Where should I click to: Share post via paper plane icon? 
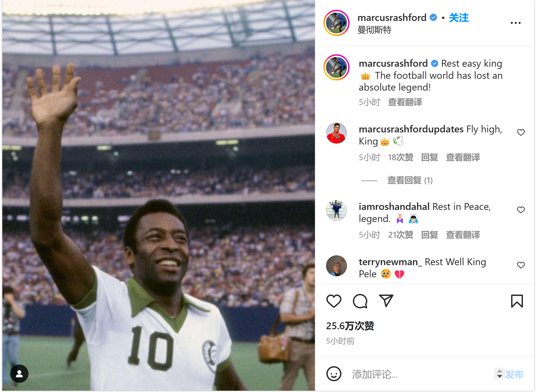click(386, 301)
